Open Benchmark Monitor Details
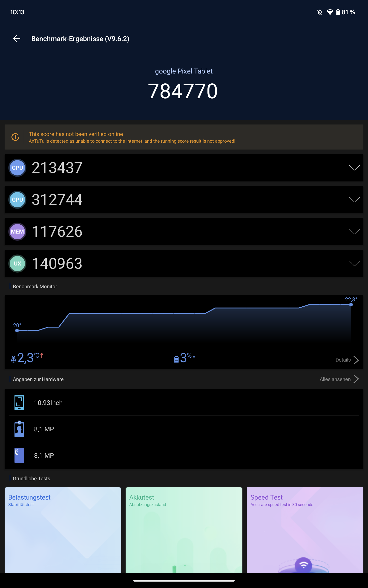The width and height of the screenshot is (368, 588). click(x=347, y=360)
